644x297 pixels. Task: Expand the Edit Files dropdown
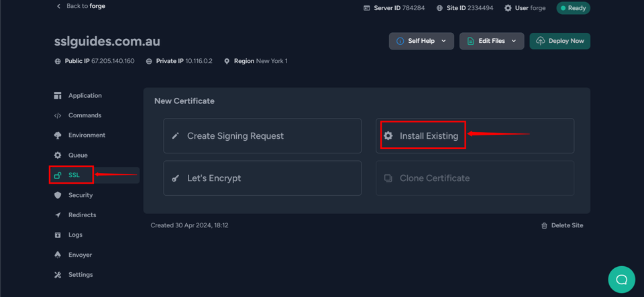[491, 41]
